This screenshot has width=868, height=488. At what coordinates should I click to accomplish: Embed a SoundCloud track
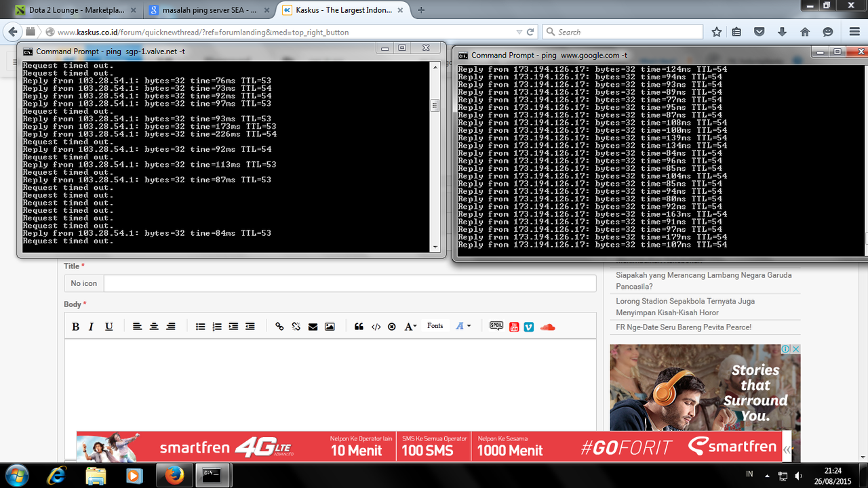pos(548,327)
